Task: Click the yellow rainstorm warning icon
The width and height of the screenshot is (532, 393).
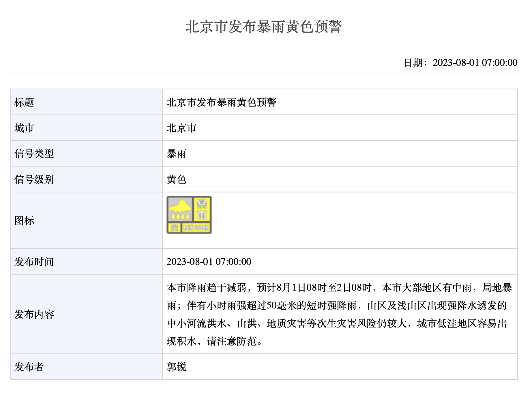Action: (x=189, y=215)
